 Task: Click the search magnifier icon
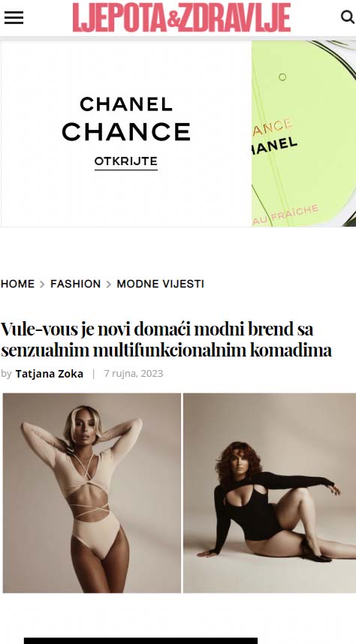(x=348, y=17)
